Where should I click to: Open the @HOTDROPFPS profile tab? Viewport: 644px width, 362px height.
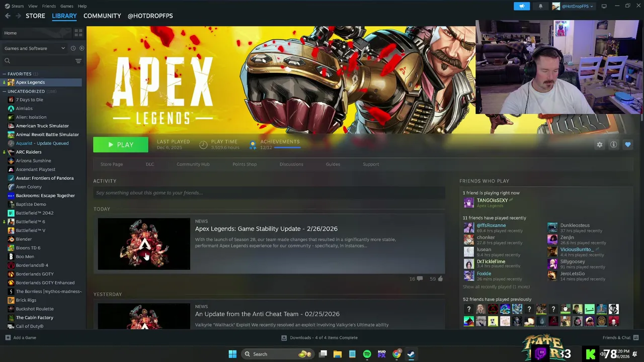coord(150,16)
